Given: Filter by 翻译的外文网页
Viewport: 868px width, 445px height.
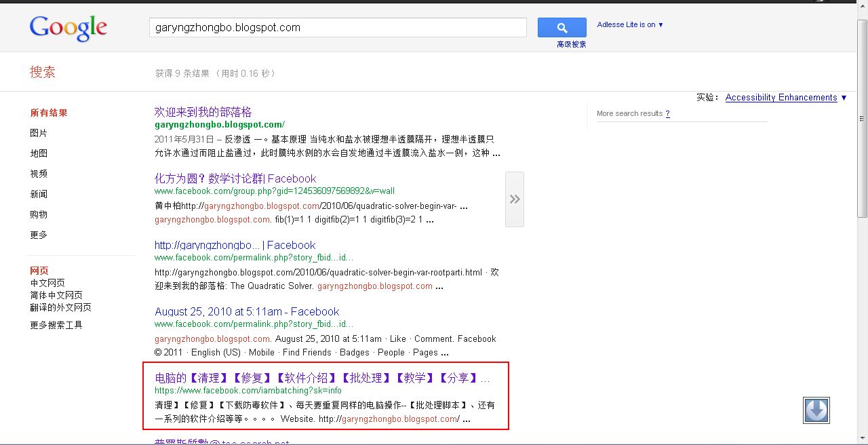Looking at the screenshot, I should pos(60,308).
